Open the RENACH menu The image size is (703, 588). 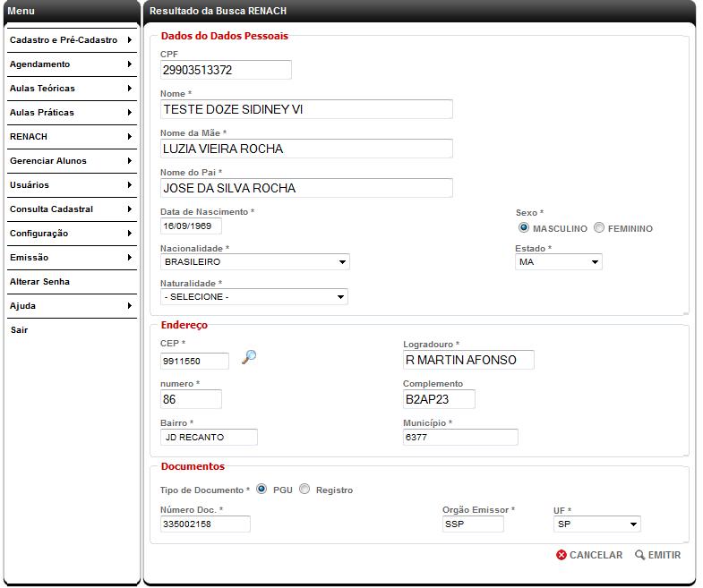[70, 137]
